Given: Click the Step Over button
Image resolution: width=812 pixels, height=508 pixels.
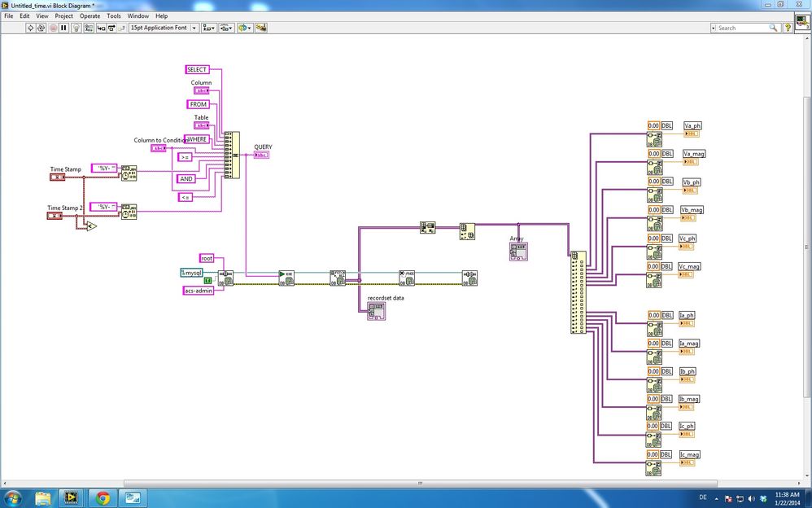Looking at the screenshot, I should tap(111, 28).
